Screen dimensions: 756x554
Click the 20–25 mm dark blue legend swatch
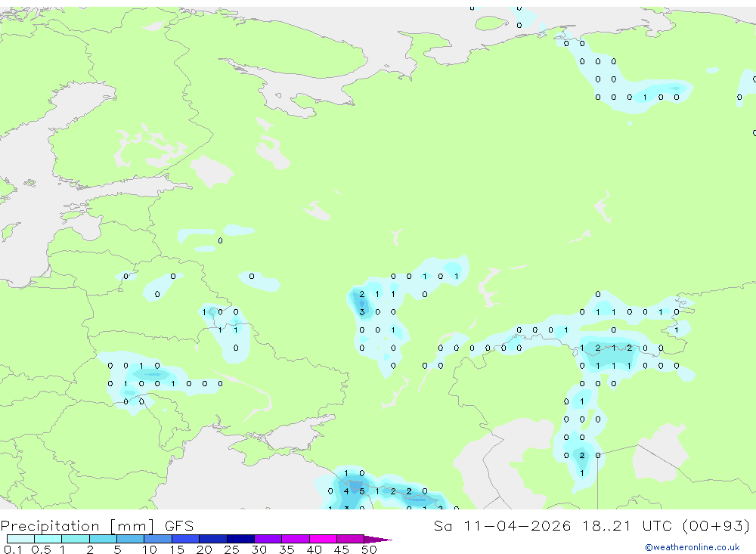point(213,539)
